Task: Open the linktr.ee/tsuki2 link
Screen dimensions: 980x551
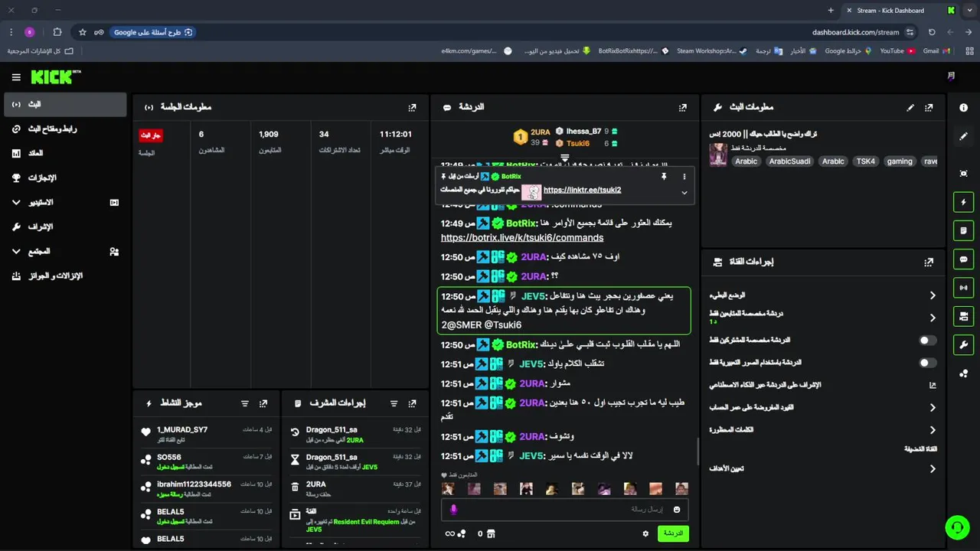Action: [x=582, y=190]
